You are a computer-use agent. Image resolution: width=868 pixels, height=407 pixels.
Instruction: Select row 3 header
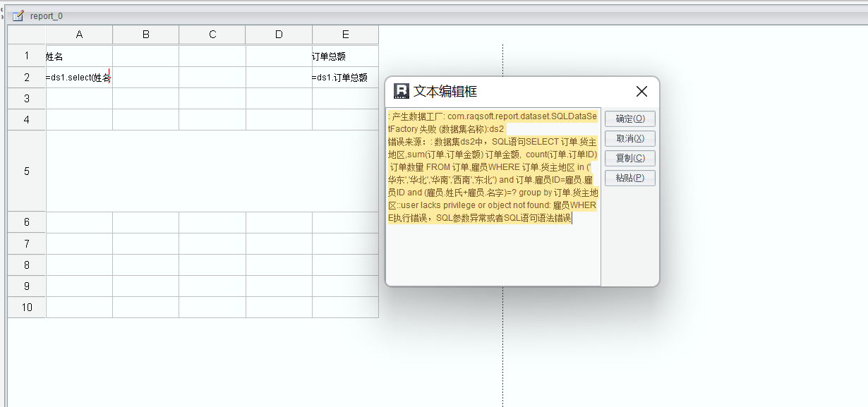pyautogui.click(x=27, y=99)
